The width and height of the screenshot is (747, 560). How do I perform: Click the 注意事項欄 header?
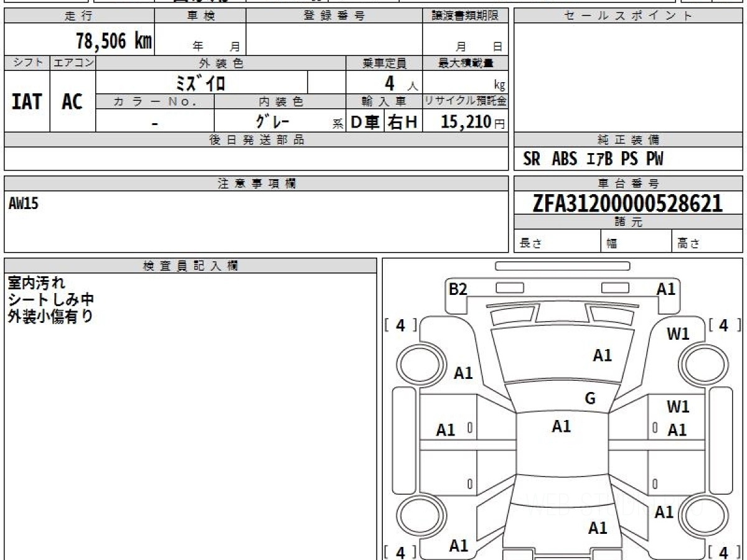(x=256, y=183)
